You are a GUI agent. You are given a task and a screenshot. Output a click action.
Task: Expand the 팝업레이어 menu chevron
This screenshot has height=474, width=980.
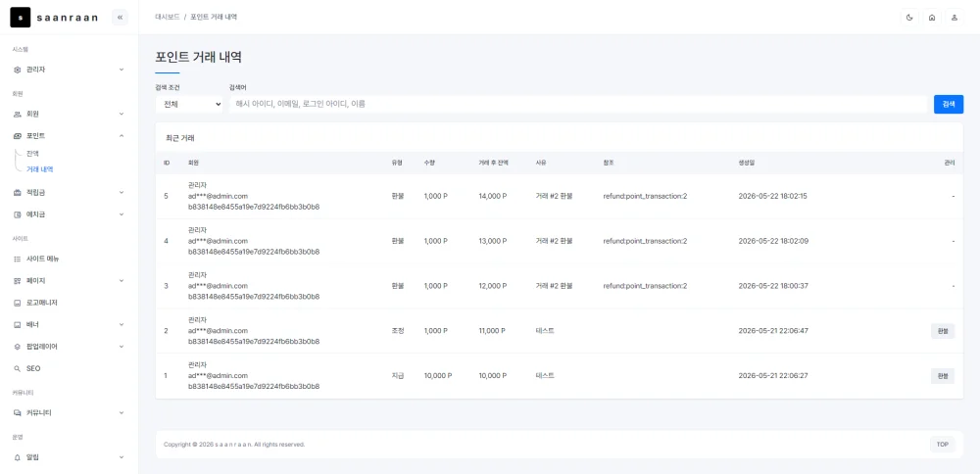(x=122, y=347)
